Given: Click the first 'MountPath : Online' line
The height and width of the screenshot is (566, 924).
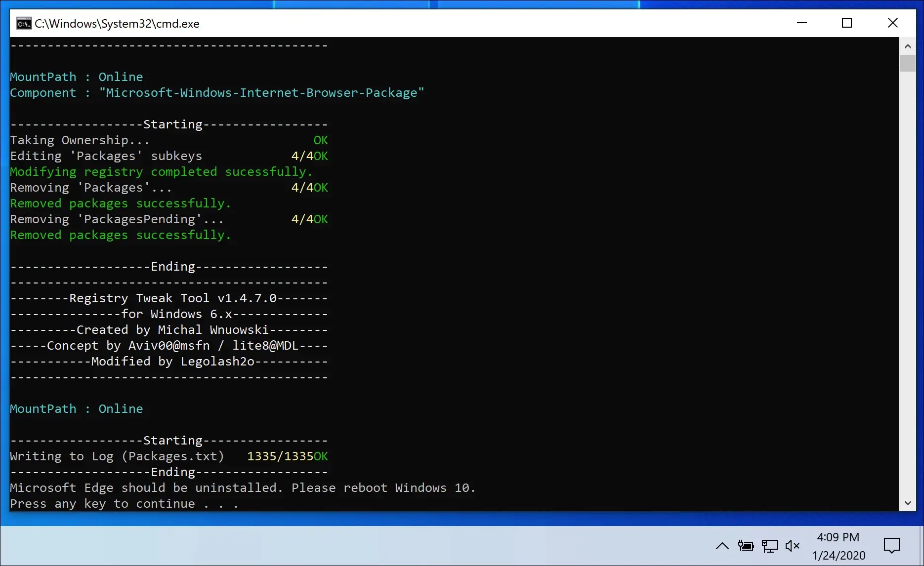Looking at the screenshot, I should point(77,77).
